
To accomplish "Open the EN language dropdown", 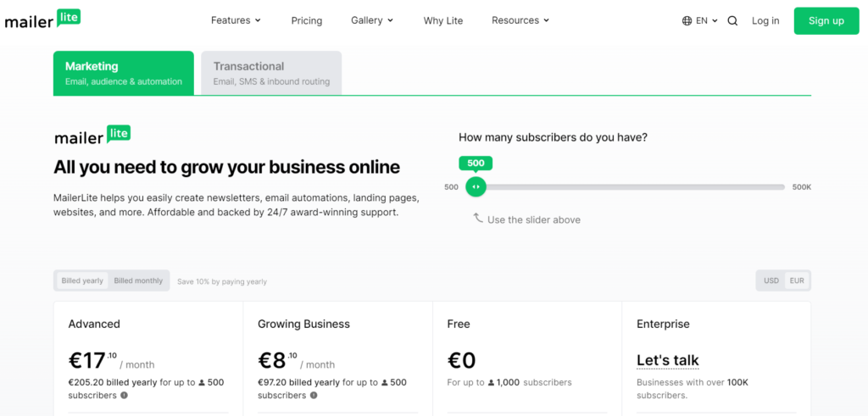I will pyautogui.click(x=706, y=21).
